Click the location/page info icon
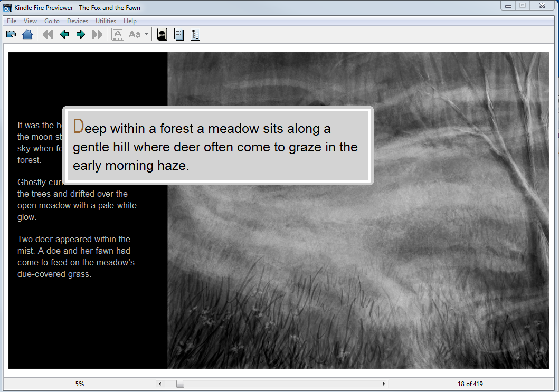 [x=195, y=34]
